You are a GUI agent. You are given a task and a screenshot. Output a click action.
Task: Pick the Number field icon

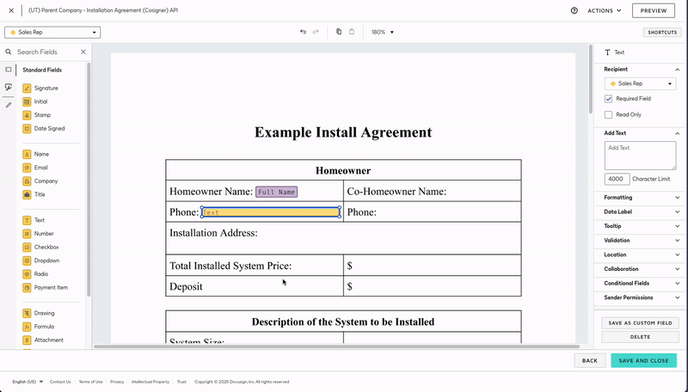point(27,234)
